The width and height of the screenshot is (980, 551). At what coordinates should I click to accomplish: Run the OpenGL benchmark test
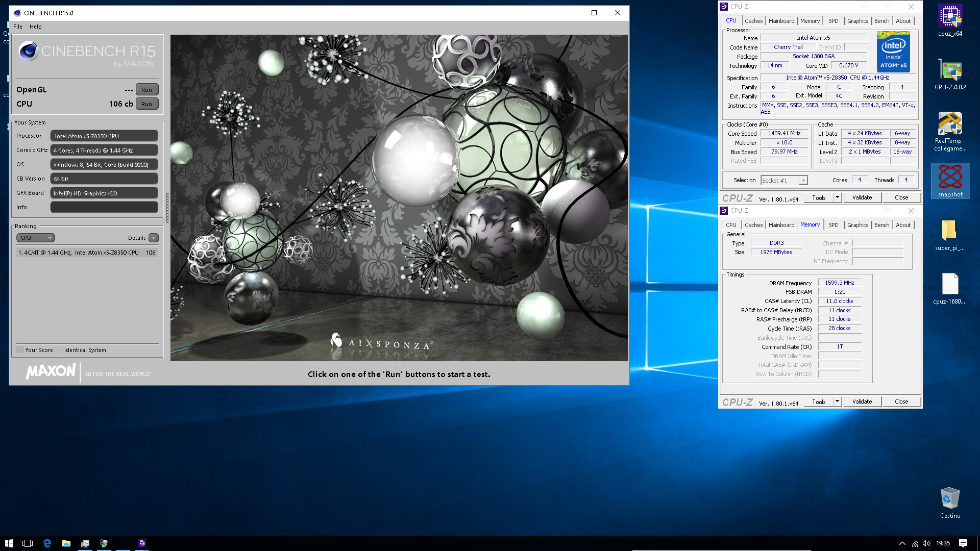(147, 90)
